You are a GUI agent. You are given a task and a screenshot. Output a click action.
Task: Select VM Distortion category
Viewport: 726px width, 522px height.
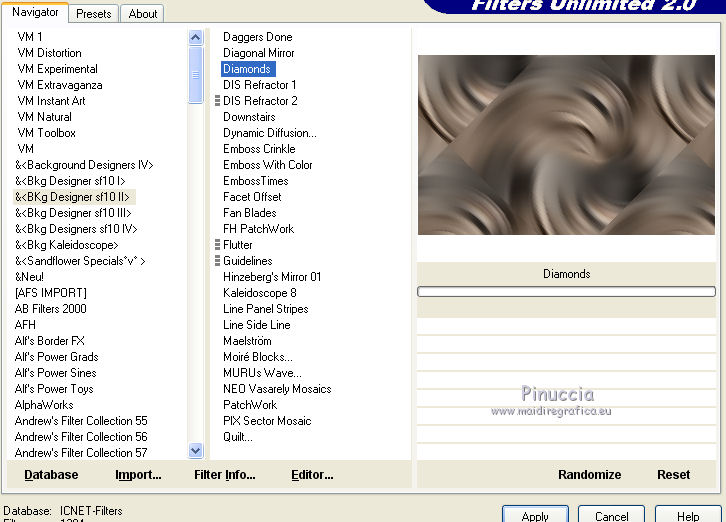pyautogui.click(x=50, y=53)
